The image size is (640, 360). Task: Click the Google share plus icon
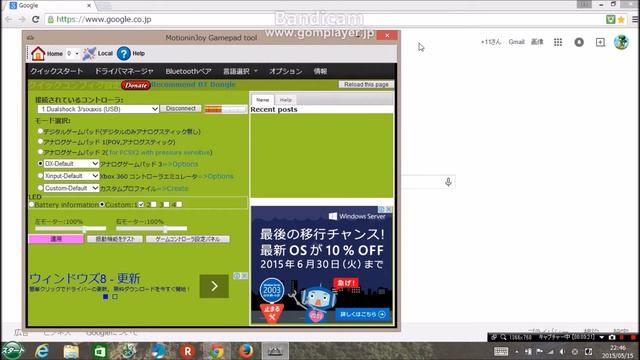[600, 42]
